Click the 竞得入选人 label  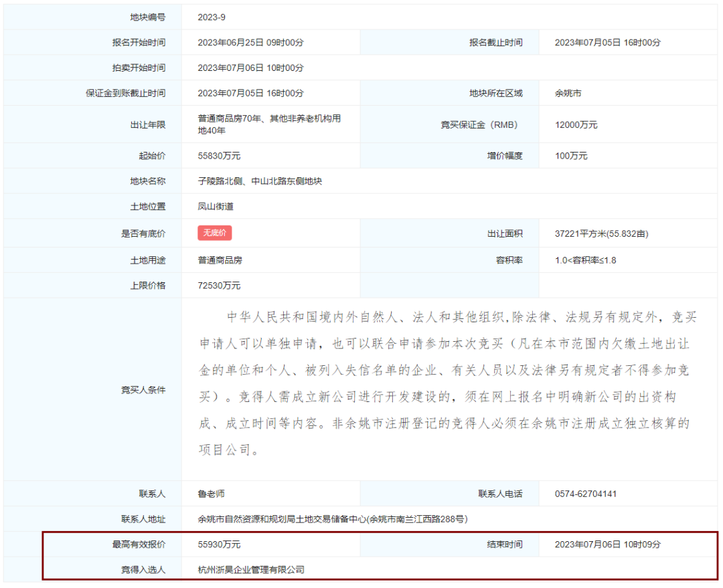[143, 570]
